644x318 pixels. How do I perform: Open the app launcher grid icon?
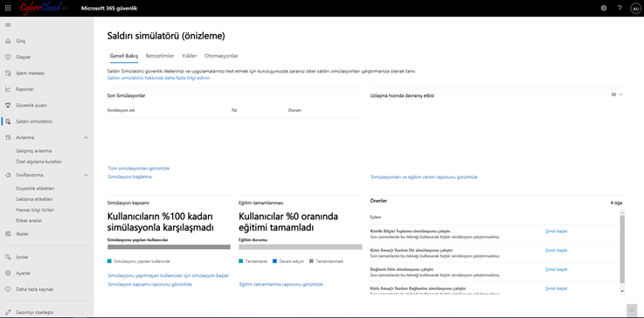click(8, 8)
